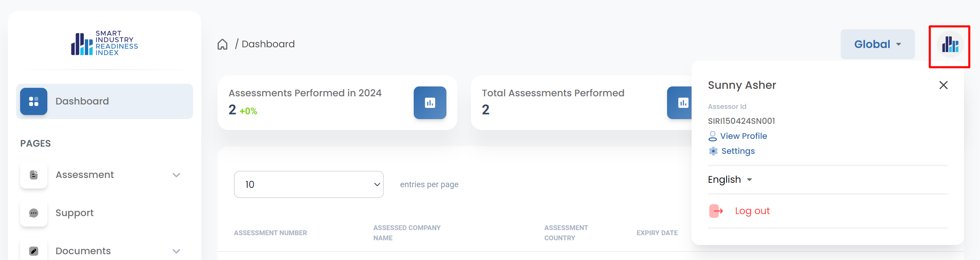The height and width of the screenshot is (260, 980).
Task: Click the Assessments Performed in 2024 chart icon
Action: (x=429, y=103)
